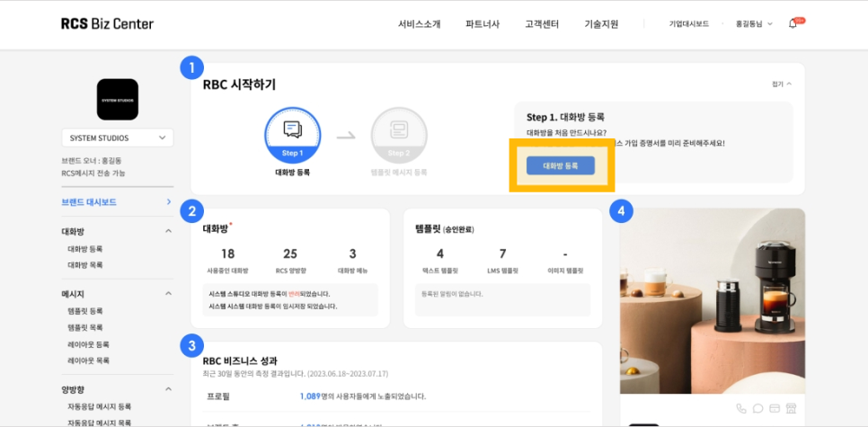868x427 pixels.
Task: Open the 파트너사 menu
Action: (x=483, y=23)
